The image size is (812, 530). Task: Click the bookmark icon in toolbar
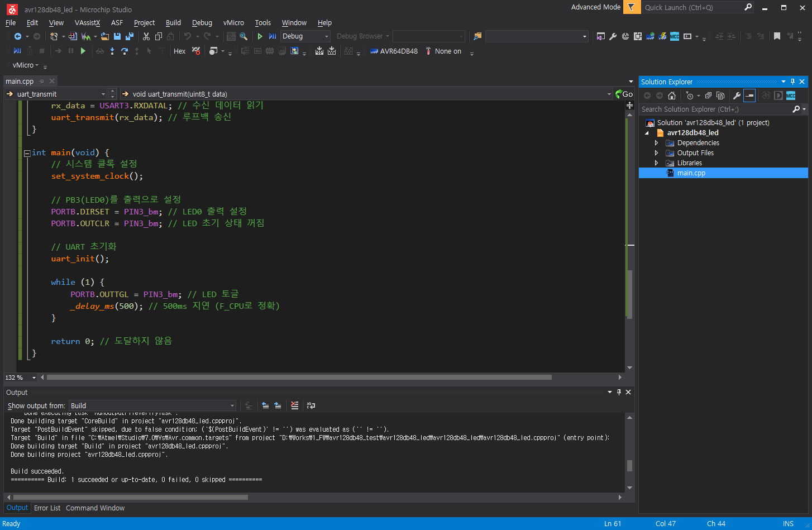point(777,36)
